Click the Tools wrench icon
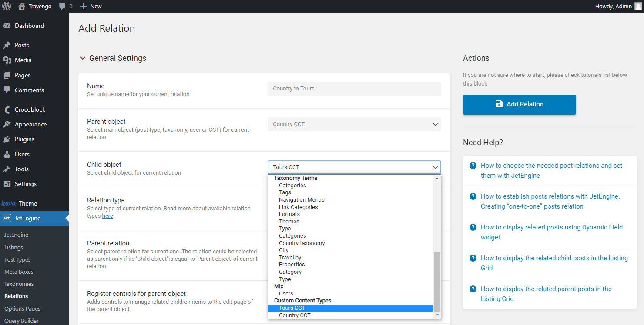Image resolution: width=644 pixels, height=325 pixels. point(7,169)
